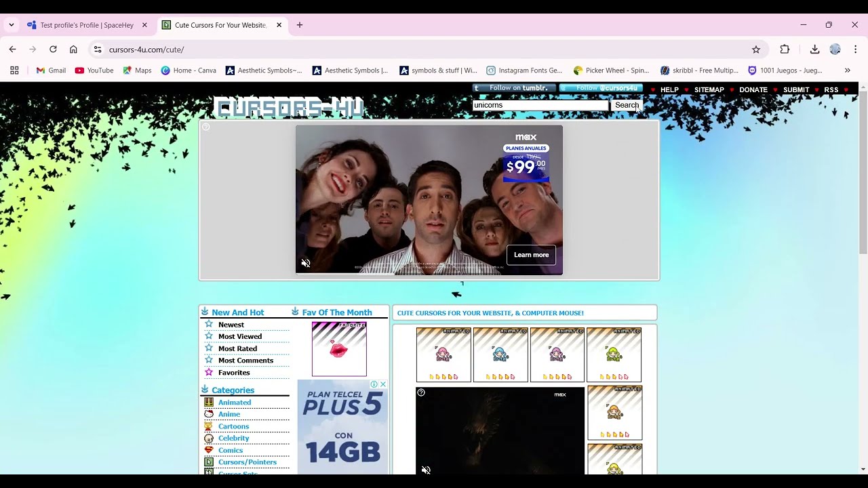
Task: Open pink-haired animated cursor thumbnail
Action: click(x=443, y=354)
